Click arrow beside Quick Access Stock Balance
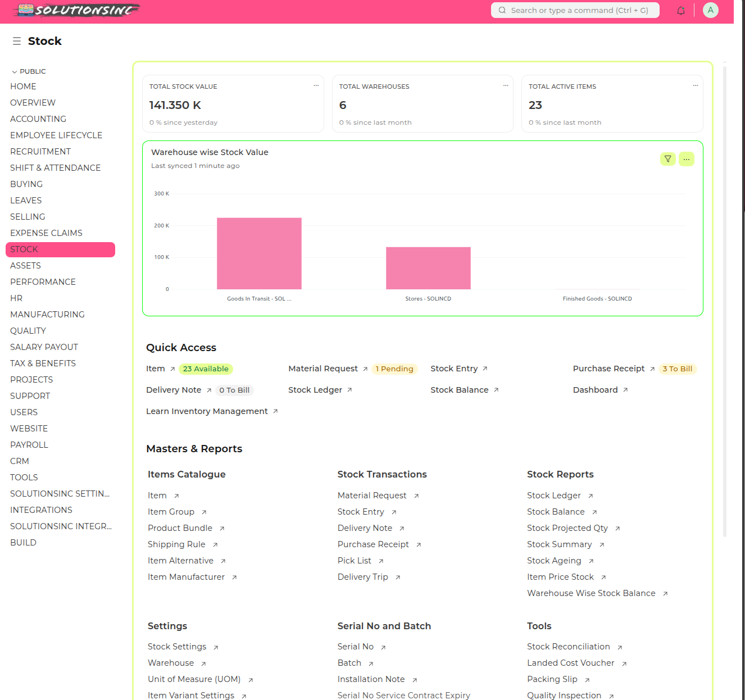This screenshot has height=700, width=745. pyautogui.click(x=496, y=390)
